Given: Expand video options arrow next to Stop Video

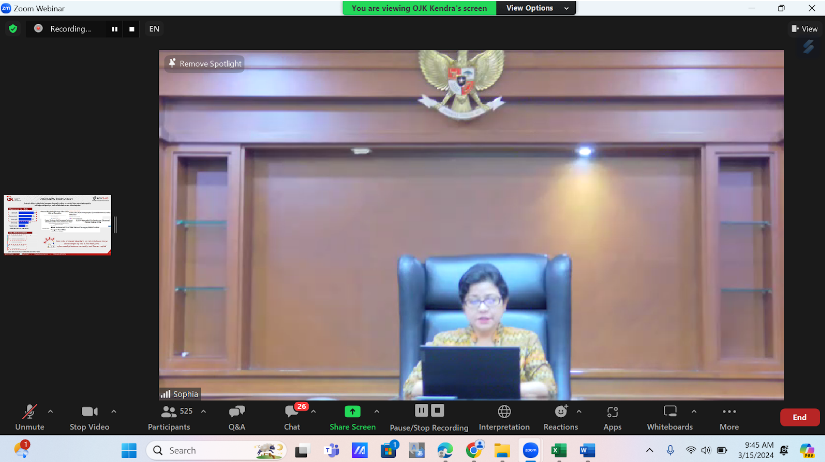Looking at the screenshot, I should pyautogui.click(x=114, y=411).
